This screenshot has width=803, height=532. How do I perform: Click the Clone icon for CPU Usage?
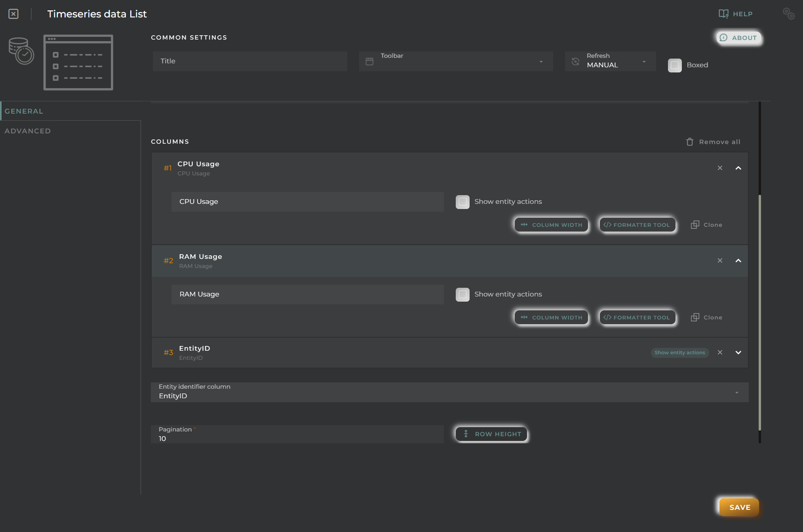pos(695,225)
